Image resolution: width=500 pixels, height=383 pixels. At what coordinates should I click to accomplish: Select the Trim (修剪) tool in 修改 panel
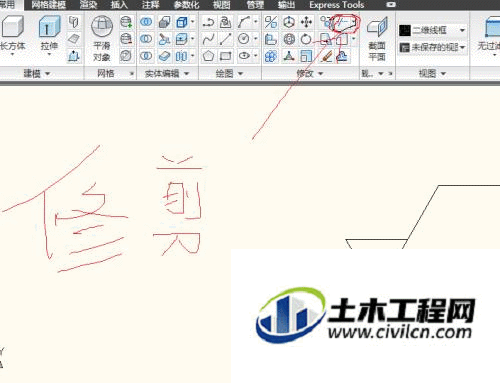point(343,22)
